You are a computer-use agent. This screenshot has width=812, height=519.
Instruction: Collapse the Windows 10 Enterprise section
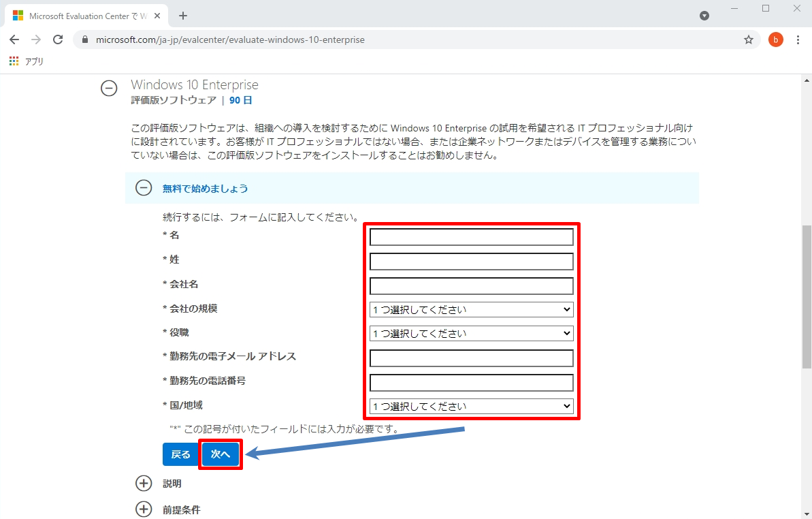109,89
